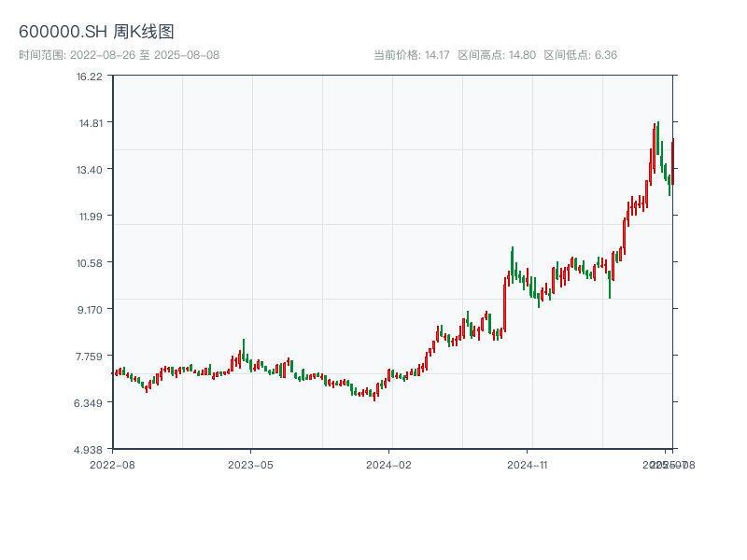The width and height of the screenshot is (747, 560).
Task: Click the y-axis label 7.759
Action: coord(89,357)
